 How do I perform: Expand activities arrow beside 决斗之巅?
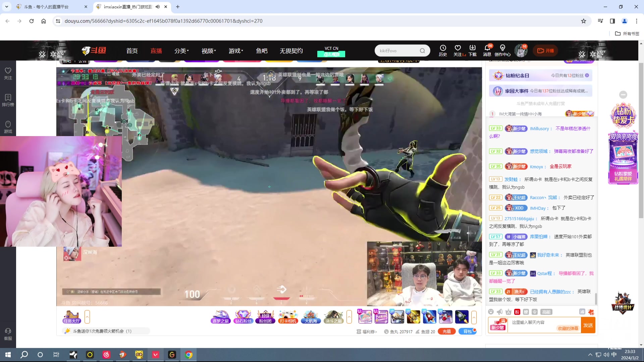(x=349, y=317)
